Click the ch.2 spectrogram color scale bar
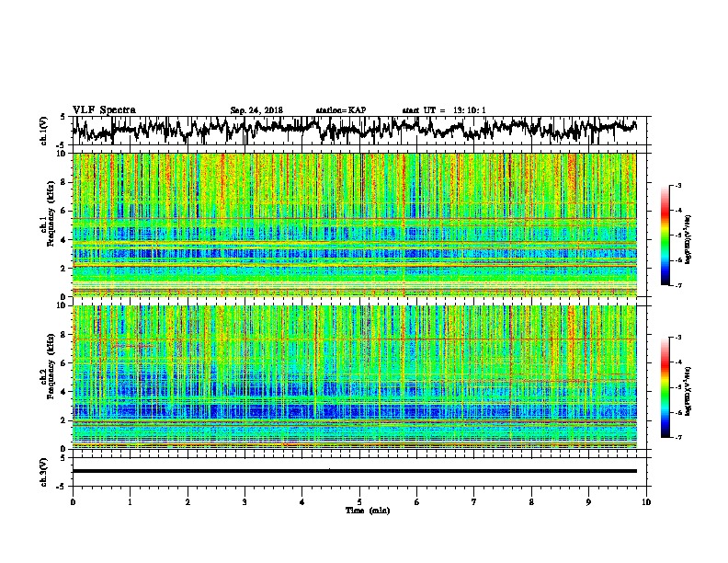 [x=665, y=387]
